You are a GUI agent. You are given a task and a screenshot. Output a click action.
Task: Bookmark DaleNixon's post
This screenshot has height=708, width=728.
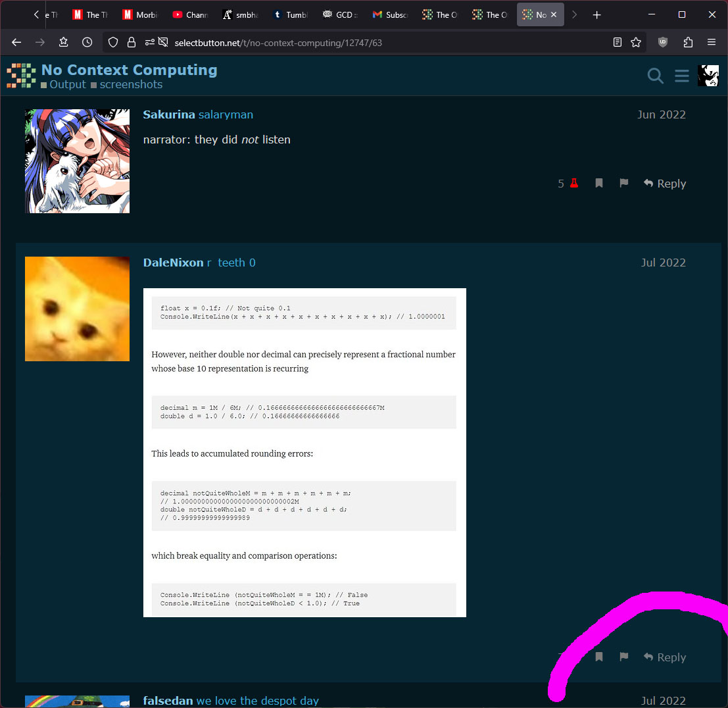599,657
